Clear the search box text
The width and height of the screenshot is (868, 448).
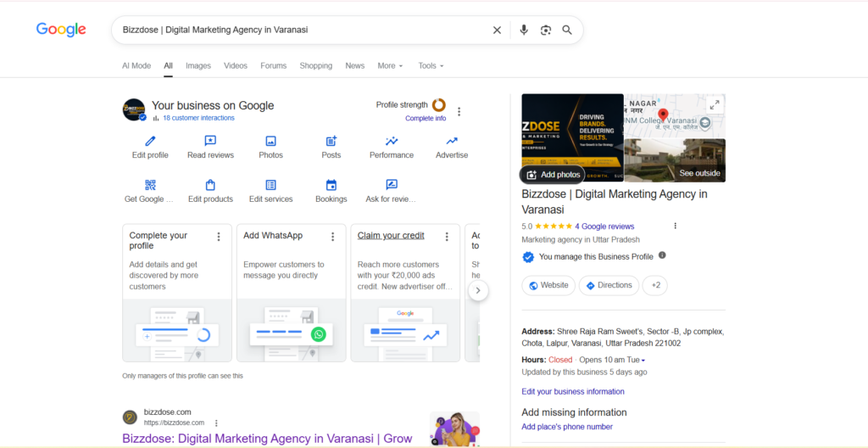coord(497,30)
